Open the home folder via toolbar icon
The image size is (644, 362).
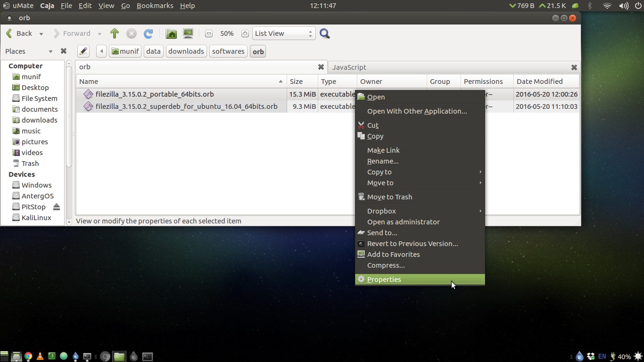pos(171,33)
